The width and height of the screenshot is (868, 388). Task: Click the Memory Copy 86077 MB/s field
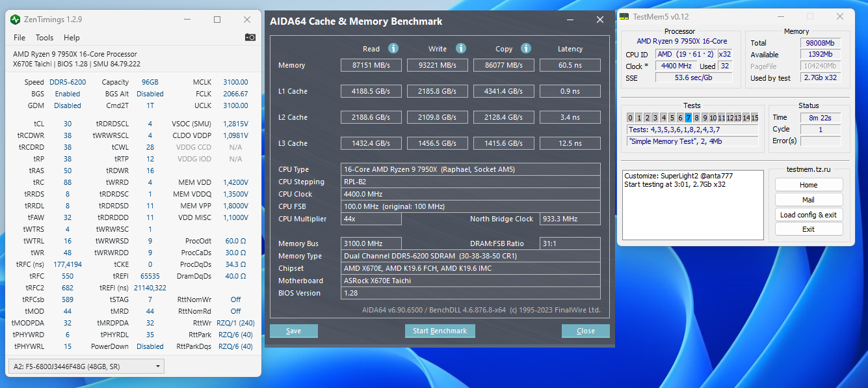click(x=504, y=65)
